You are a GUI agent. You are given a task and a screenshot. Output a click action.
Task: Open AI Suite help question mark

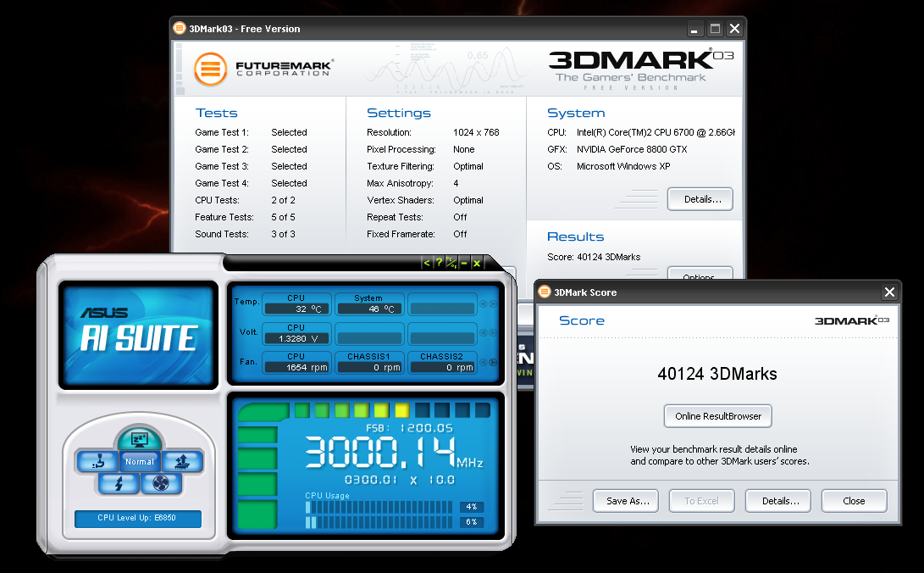click(439, 263)
